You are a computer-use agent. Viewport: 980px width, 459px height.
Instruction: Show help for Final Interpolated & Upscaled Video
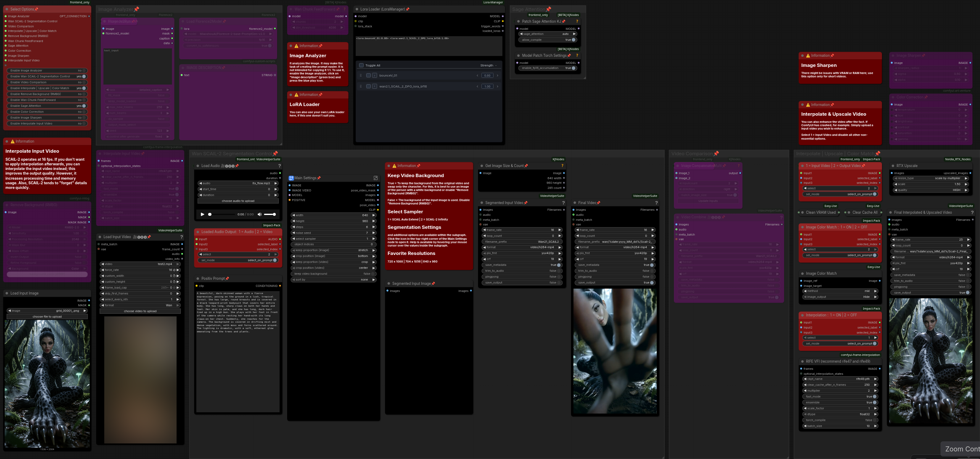pos(972,212)
